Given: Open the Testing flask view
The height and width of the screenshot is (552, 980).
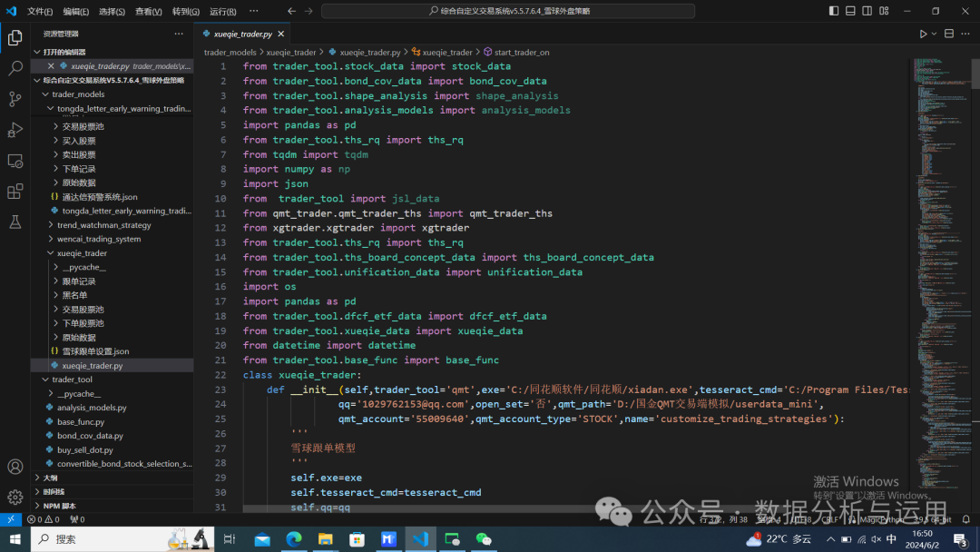Looking at the screenshot, I should pos(15,222).
